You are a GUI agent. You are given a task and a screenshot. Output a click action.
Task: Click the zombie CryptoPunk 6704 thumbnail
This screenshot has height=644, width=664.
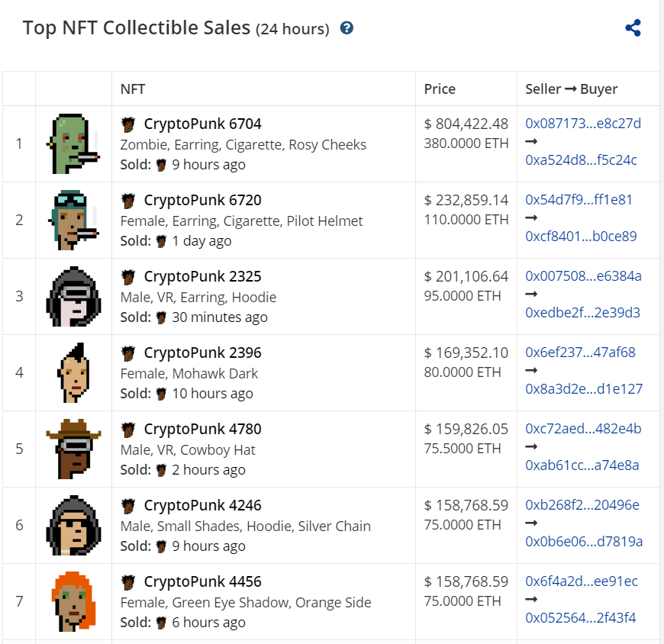(74, 142)
